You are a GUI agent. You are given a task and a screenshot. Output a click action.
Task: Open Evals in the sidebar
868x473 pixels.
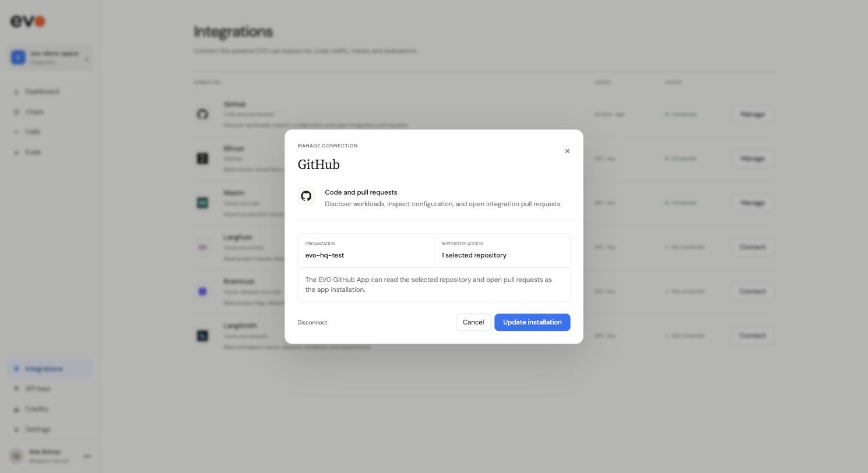click(50, 153)
